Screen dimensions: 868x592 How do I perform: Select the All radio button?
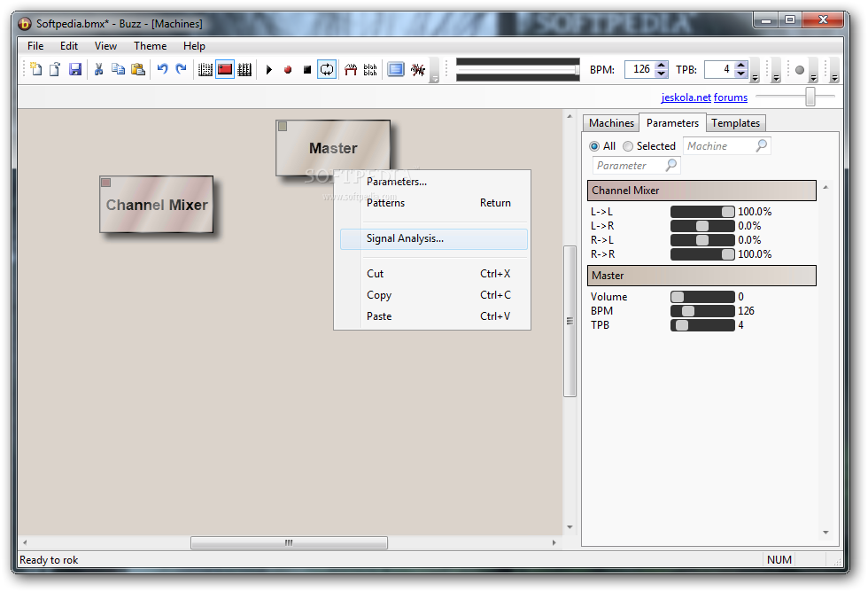[594, 146]
